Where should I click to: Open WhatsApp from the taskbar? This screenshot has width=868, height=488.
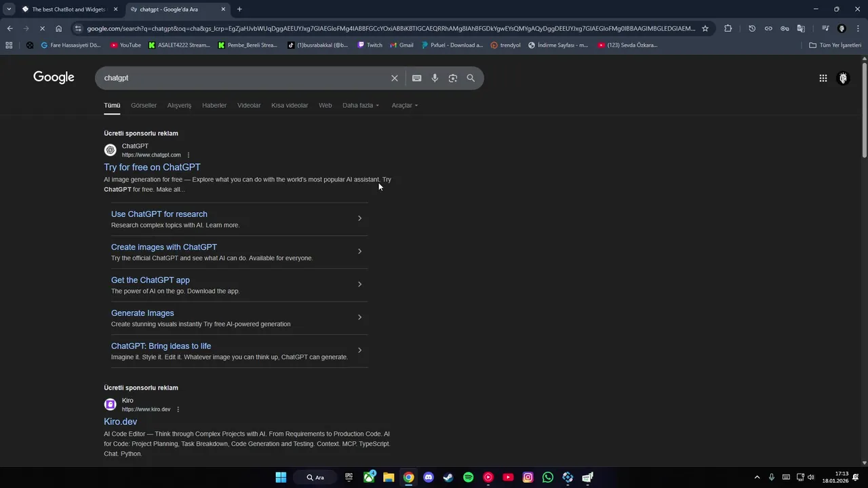(548, 477)
